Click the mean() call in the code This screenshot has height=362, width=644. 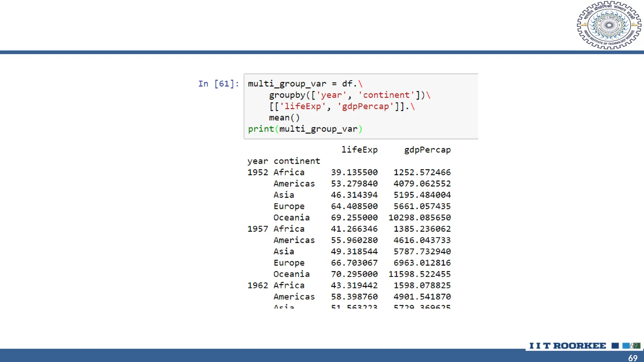[284, 118]
